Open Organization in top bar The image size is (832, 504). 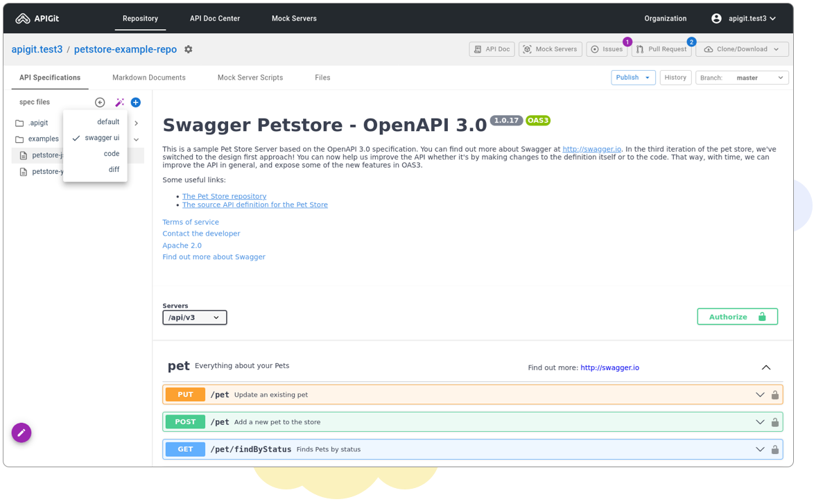pyautogui.click(x=666, y=19)
